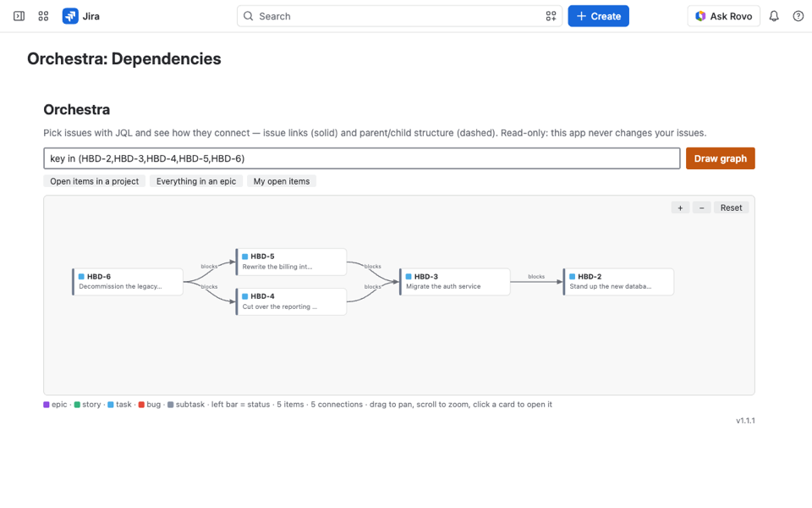Click the 'v1.1.1' version text
Image resolution: width=812 pixels, height=508 pixels.
(745, 421)
